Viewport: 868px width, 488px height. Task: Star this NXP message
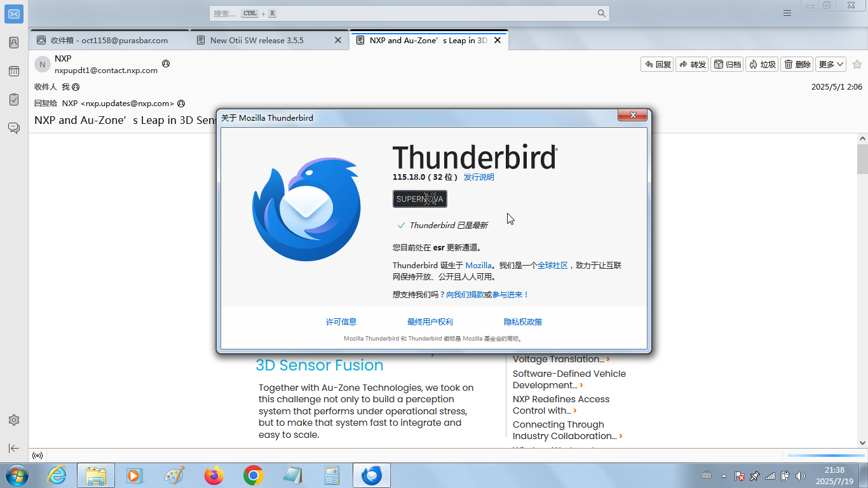click(857, 64)
